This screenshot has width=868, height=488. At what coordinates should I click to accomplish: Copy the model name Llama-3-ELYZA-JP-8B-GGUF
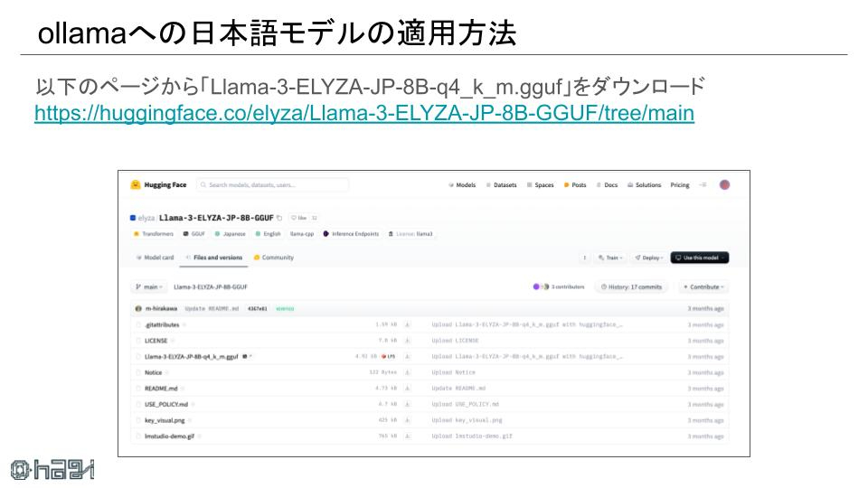coord(279,218)
